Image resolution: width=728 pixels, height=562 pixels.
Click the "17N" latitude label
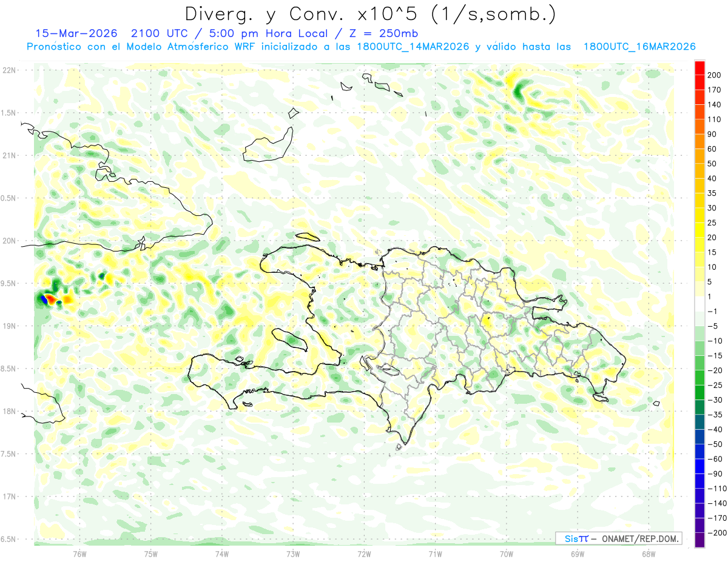9,497
